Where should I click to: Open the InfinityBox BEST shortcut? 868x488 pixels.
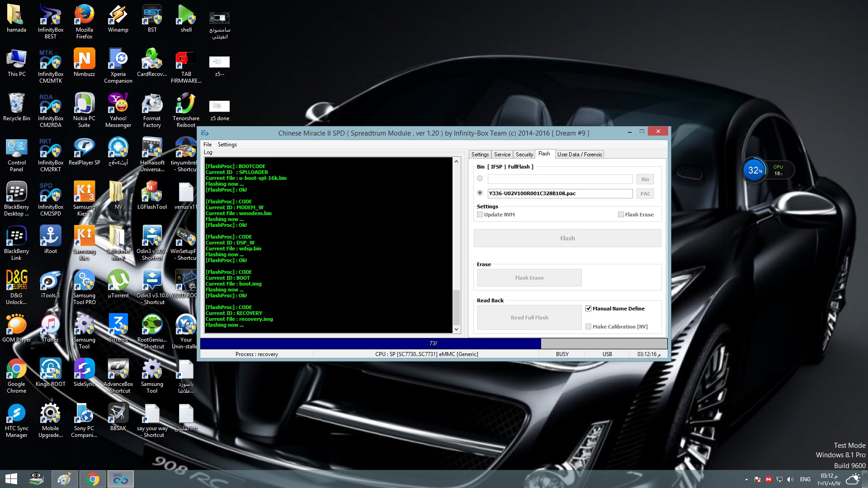coord(50,21)
